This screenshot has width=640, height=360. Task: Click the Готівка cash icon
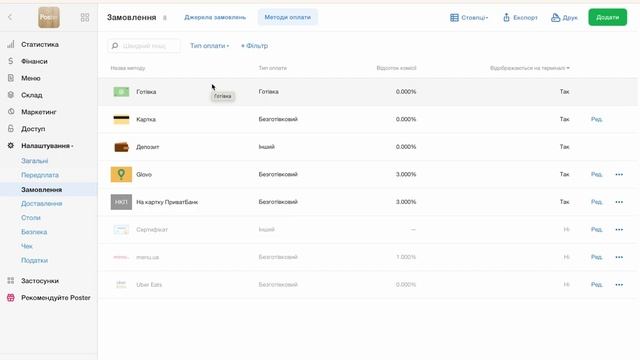[121, 92]
